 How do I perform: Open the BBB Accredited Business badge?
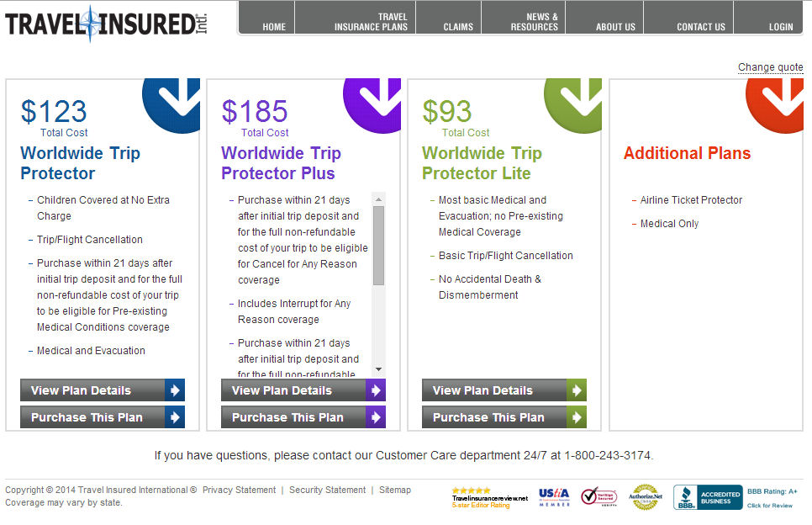pos(708,497)
